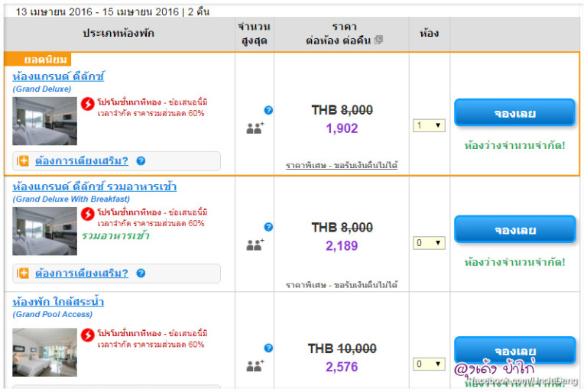Click the price info icon in the price column header
Image resolution: width=587 pixels, height=392 pixels.
[x=378, y=40]
